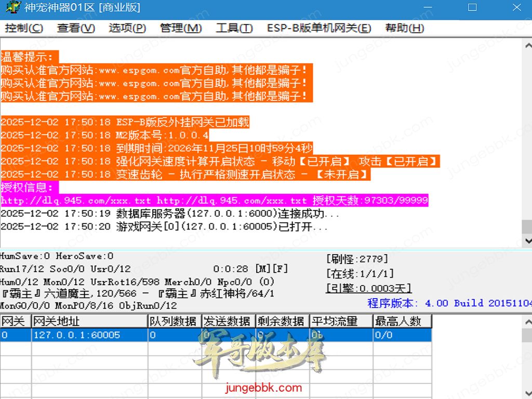Open the ESP-B版单机网关(E) menu
Image resolution: width=532 pixels, height=399 pixels.
coord(319,28)
